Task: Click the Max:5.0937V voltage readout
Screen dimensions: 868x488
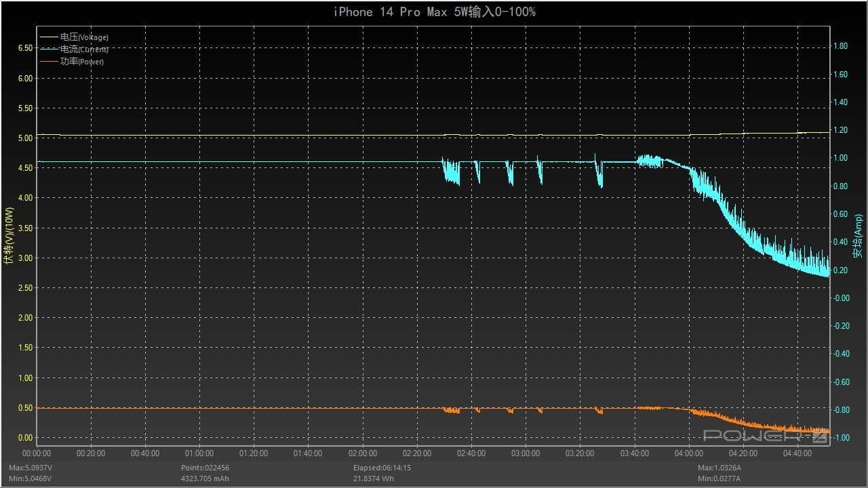Action: tap(30, 468)
